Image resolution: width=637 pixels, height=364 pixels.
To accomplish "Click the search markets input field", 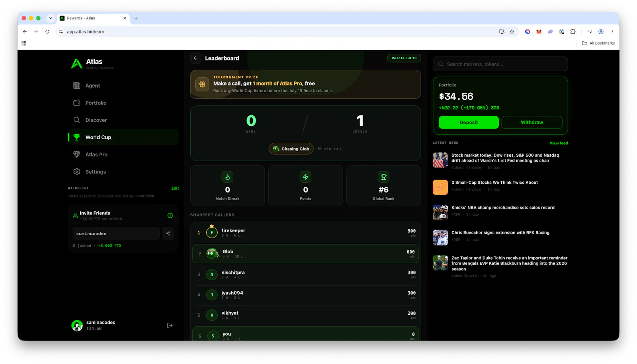I will (500, 64).
